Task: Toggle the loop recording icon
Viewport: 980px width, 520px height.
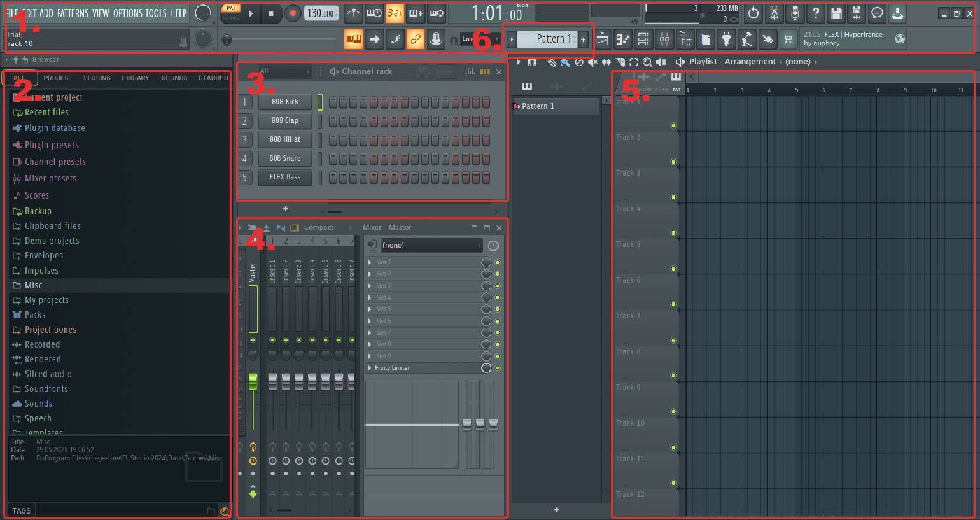Action: point(437,13)
